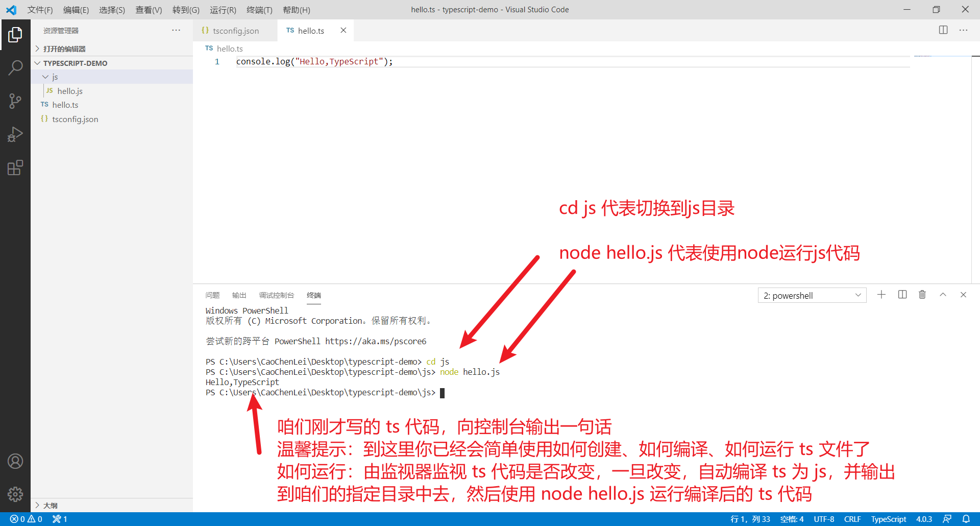The height and width of the screenshot is (526, 980).
Task: Switch to the 输出 panel tab
Action: pyautogui.click(x=239, y=295)
